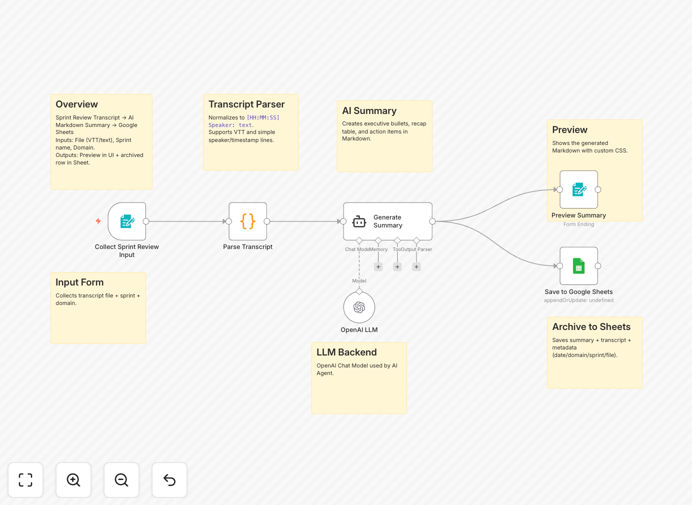The height and width of the screenshot is (505, 692).
Task: Select the Transcript Parser sticky note
Action: pyautogui.click(x=251, y=132)
